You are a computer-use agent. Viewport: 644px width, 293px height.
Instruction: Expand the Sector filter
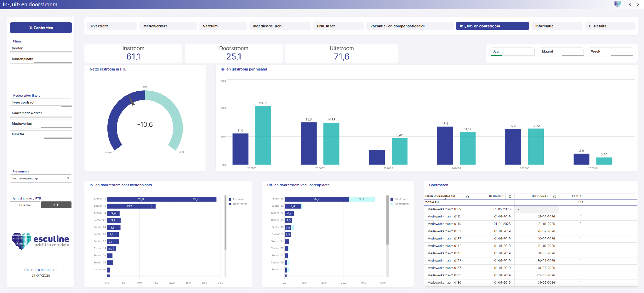pyautogui.click(x=41, y=48)
